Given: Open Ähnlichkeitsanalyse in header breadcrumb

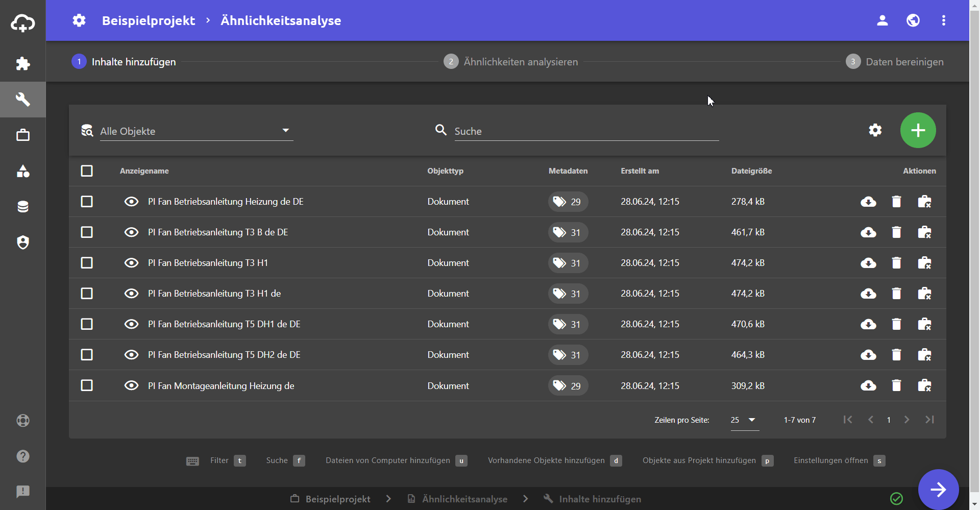Looking at the screenshot, I should coord(281,20).
